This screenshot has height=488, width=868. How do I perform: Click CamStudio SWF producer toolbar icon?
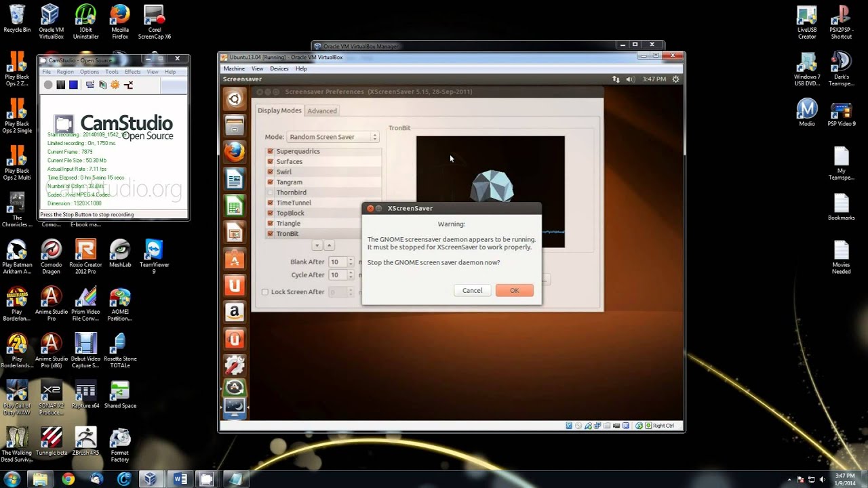point(128,85)
